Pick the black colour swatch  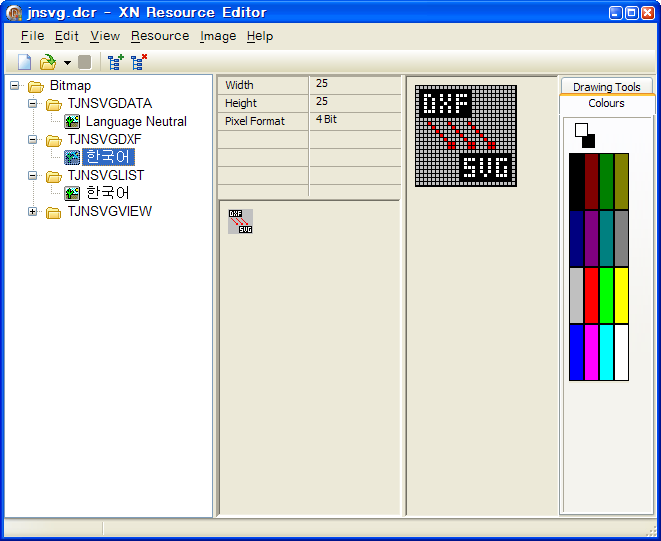point(576,182)
